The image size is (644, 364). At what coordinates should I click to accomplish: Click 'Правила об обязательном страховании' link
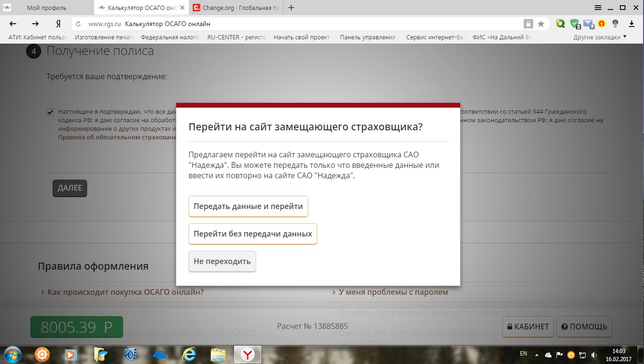click(x=117, y=137)
